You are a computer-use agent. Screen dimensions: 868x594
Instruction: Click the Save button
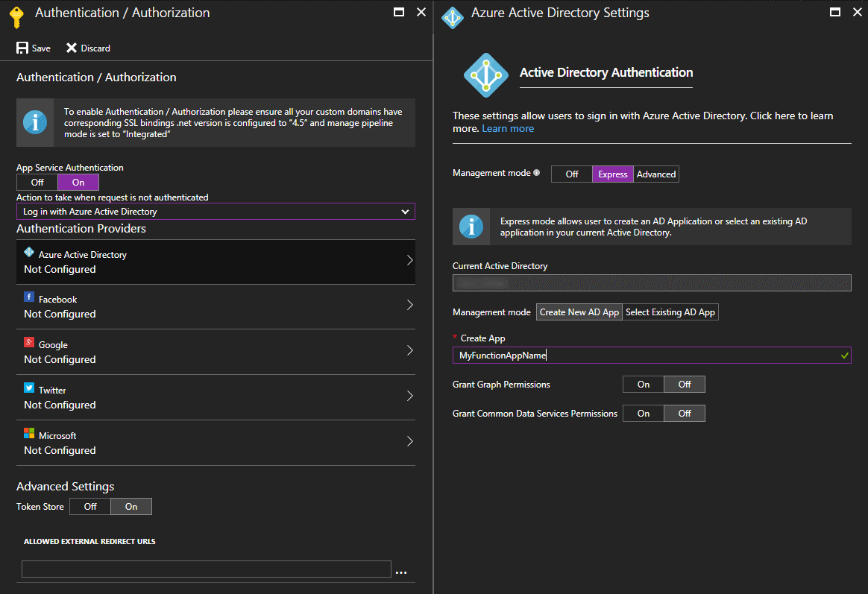click(34, 48)
